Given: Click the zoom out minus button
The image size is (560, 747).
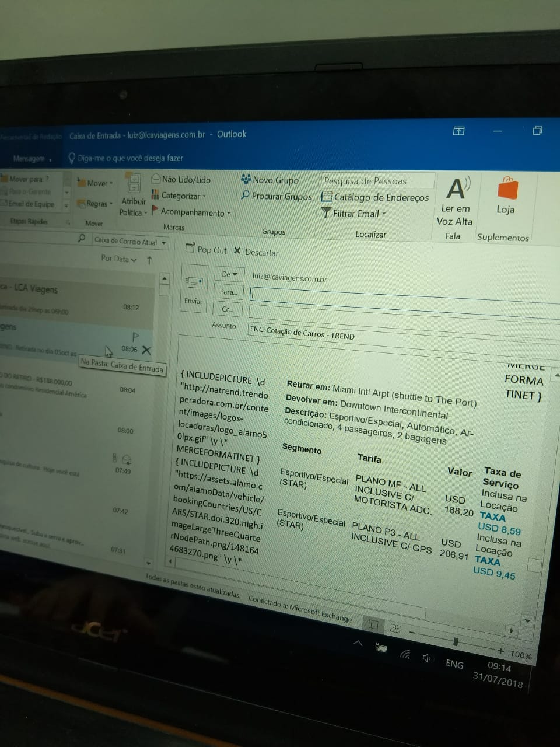Looking at the screenshot, I should click(x=412, y=632).
